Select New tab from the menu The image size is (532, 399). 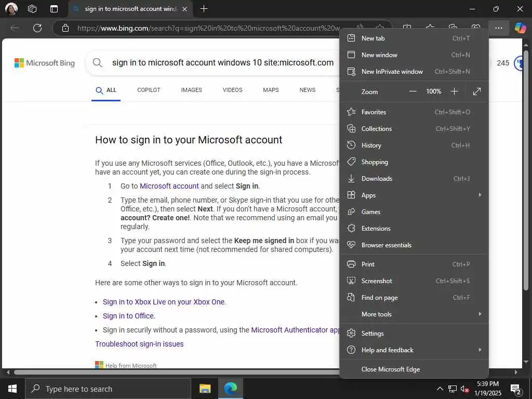click(x=414, y=38)
